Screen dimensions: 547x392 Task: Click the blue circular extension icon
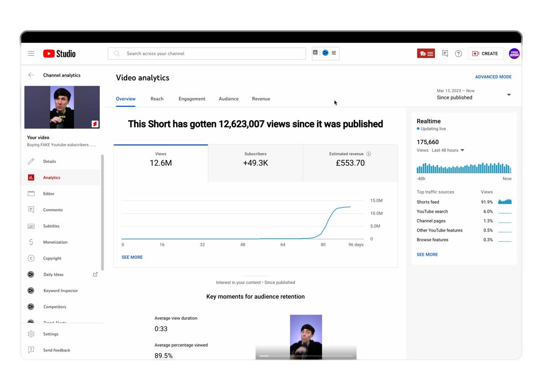pos(325,53)
